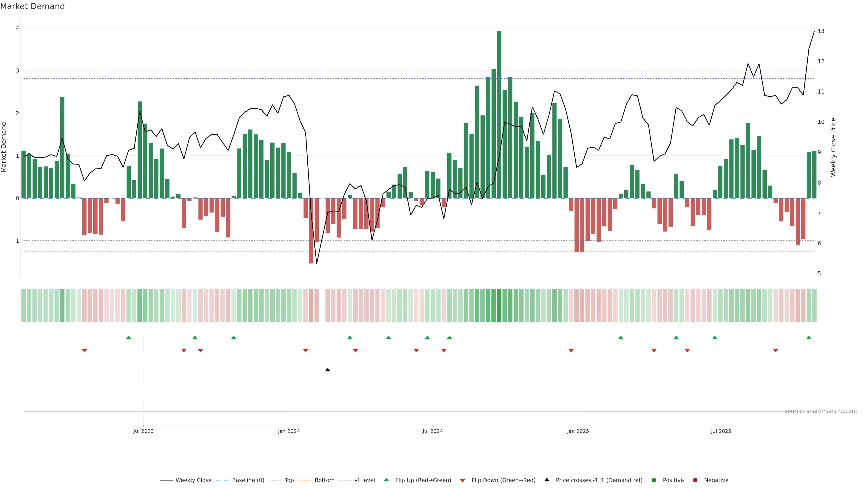Click the source sharemaestro.com text
Image resolution: width=868 pixels, height=488 pixels.
point(821,411)
